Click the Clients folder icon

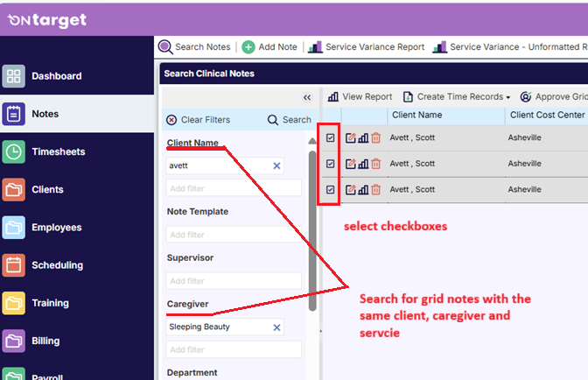coord(13,189)
